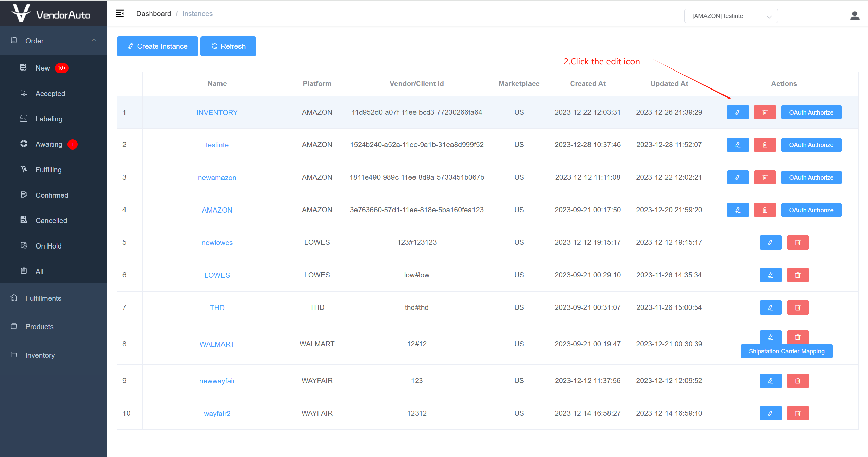Go to New orders in sidebar

click(x=43, y=68)
